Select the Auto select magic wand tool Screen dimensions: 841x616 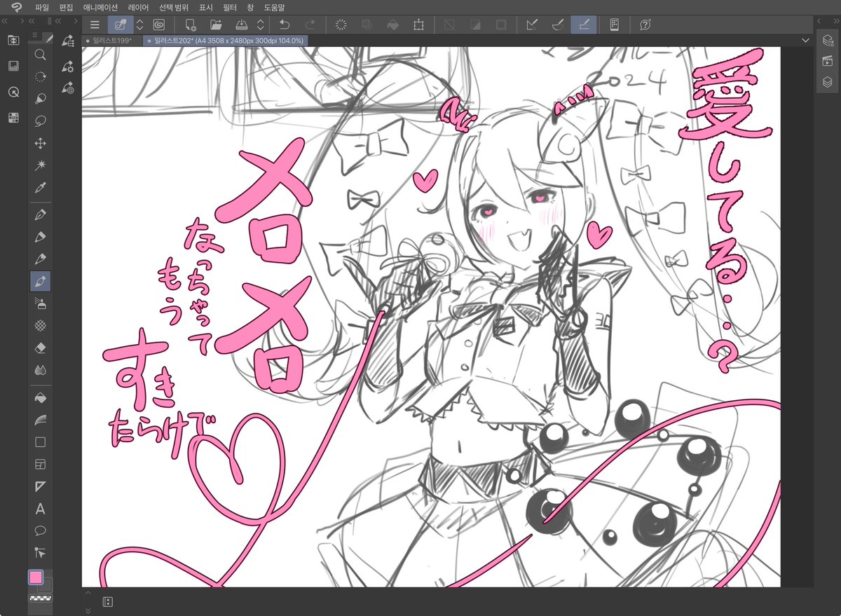(x=41, y=165)
